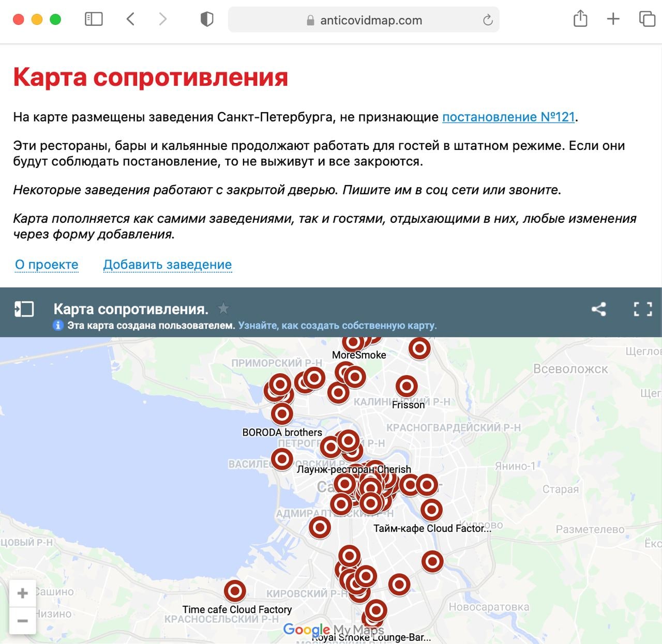Click the anticovidmap.com address field
The height and width of the screenshot is (644, 662).
point(364,20)
